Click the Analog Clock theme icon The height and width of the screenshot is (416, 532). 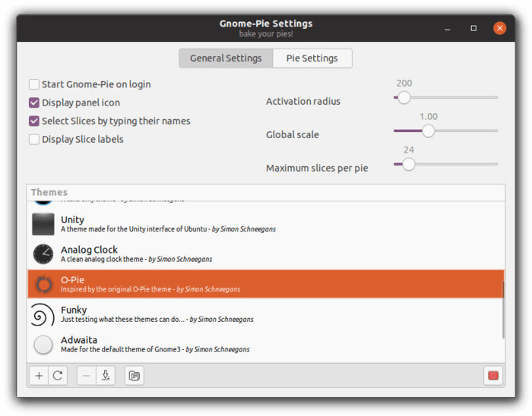[43, 254]
